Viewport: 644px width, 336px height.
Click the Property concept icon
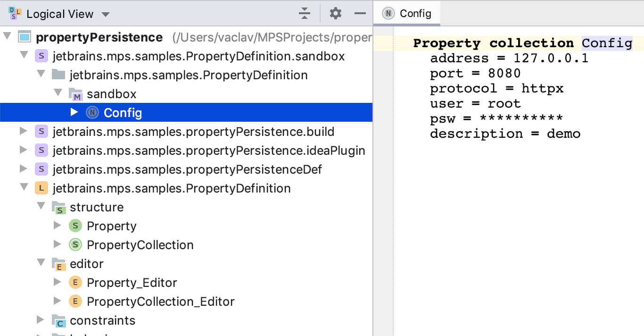75,226
